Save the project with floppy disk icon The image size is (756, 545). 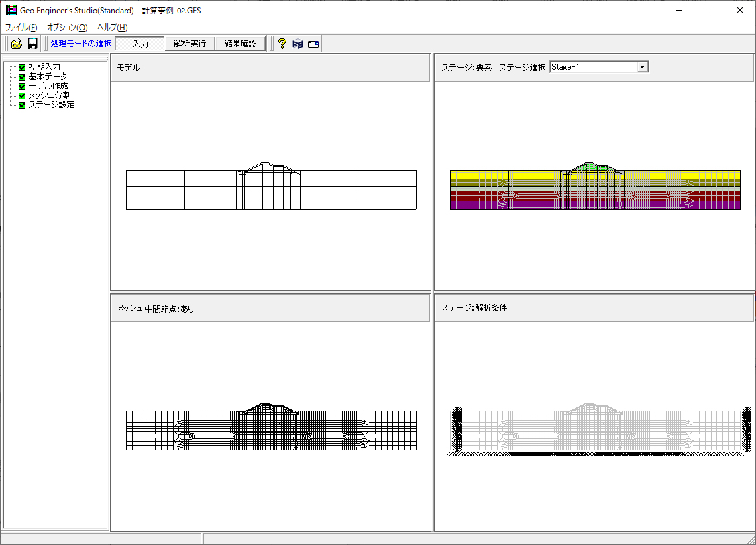coord(32,44)
